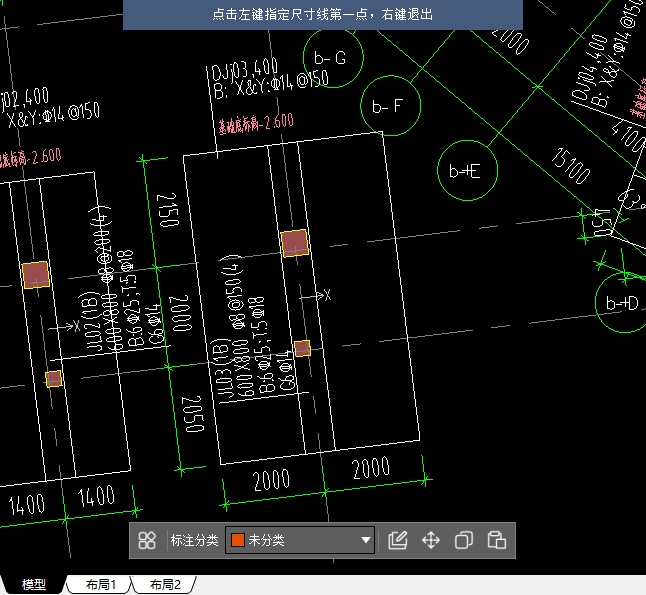646x595 pixels.
Task: Select the larger red column square in the left footing
Action: coord(36,275)
